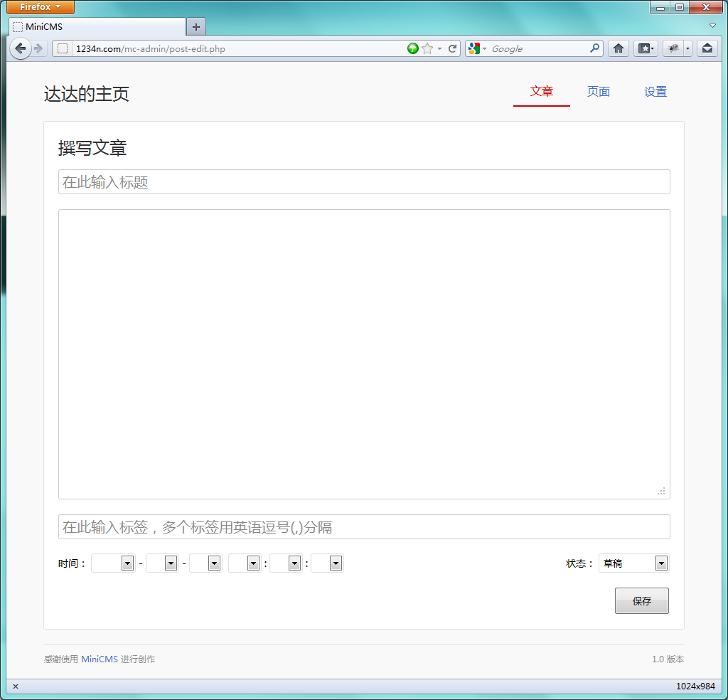
Task: Open the Google search engine selector dropdown
Action: click(x=477, y=48)
